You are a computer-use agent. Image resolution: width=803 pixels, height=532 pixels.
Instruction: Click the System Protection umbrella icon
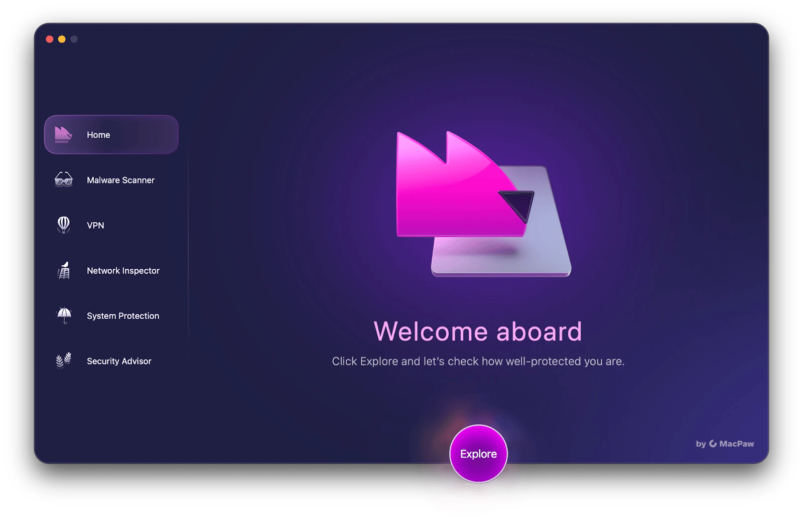pyautogui.click(x=63, y=315)
